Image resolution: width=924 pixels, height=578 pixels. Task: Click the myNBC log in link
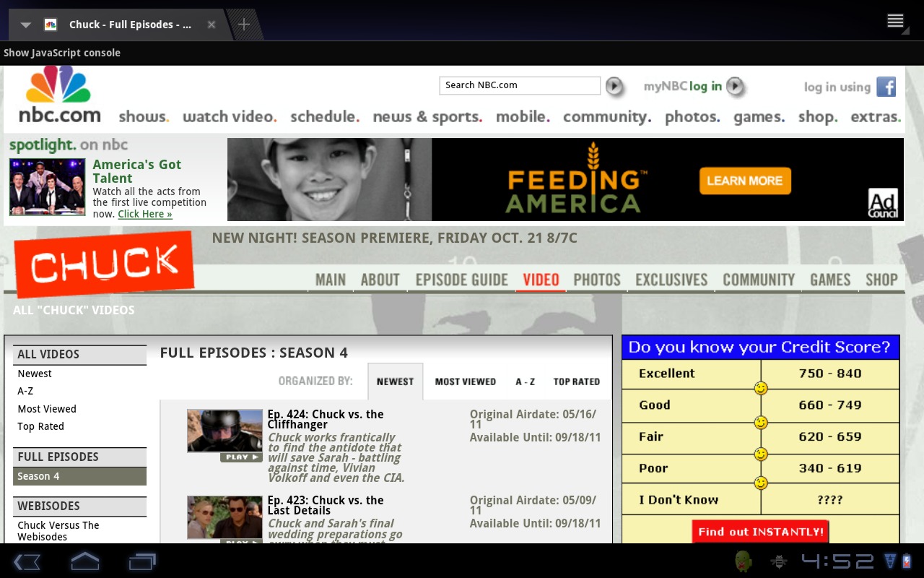pyautogui.click(x=683, y=86)
